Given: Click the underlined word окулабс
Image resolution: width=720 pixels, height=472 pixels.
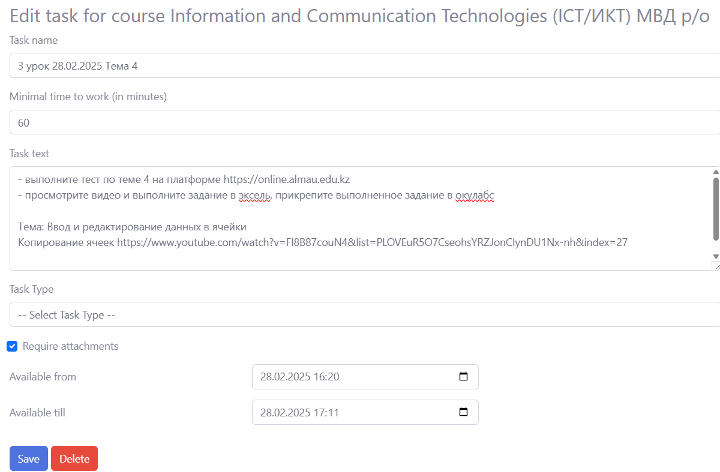Looking at the screenshot, I should point(475,196).
